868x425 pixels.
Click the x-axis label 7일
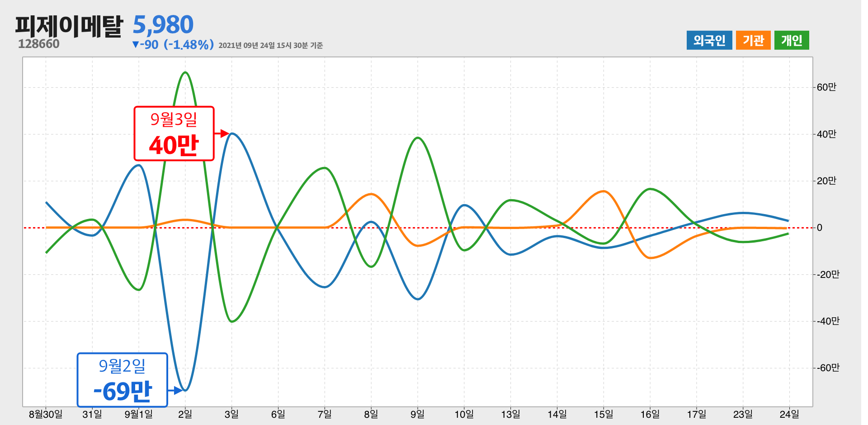(325, 414)
